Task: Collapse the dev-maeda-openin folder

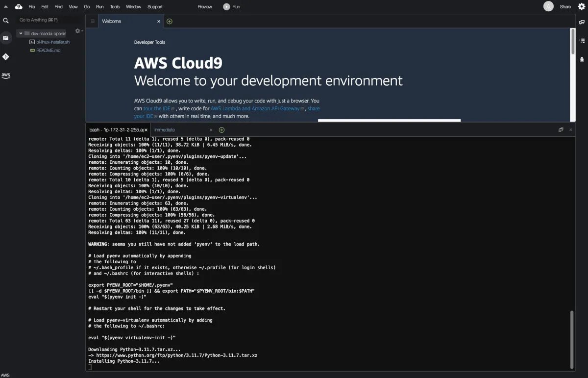Action: [x=21, y=33]
